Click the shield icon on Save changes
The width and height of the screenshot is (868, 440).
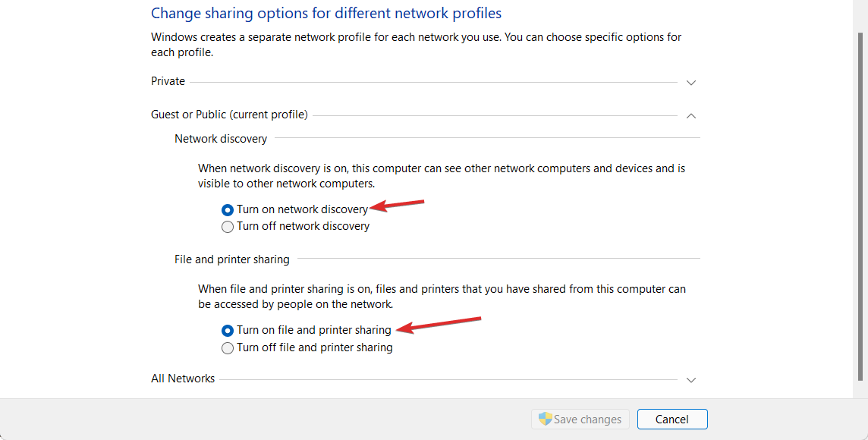point(546,419)
